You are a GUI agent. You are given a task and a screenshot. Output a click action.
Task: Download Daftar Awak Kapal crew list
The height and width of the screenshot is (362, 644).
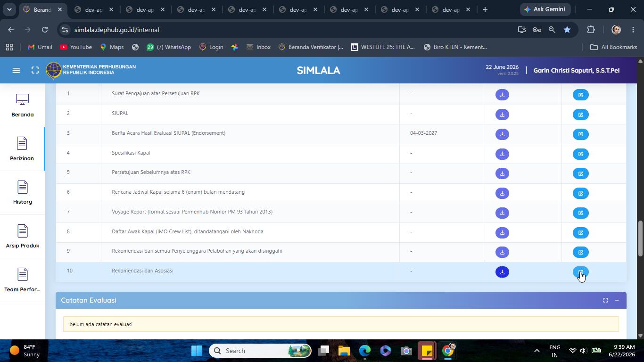[502, 233]
